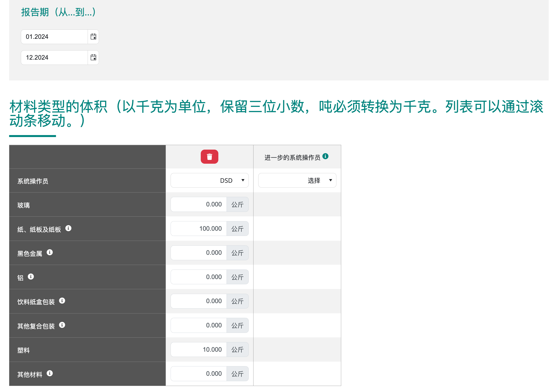The width and height of the screenshot is (553, 392).
Task: Click the 其他复合包装 quantity input field
Action: [x=199, y=325]
